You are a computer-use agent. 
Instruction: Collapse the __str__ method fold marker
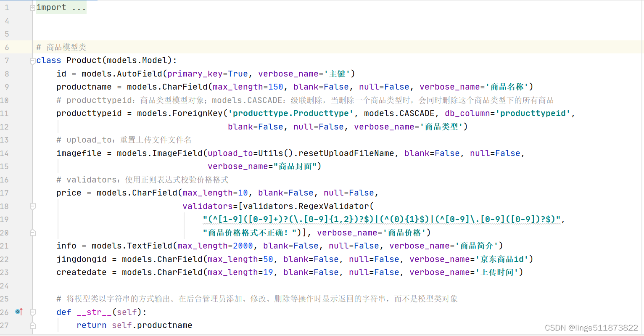(x=32, y=312)
